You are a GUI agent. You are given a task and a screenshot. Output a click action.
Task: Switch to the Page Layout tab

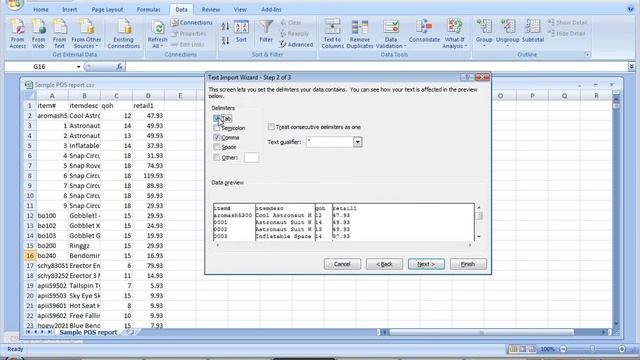coord(107,9)
